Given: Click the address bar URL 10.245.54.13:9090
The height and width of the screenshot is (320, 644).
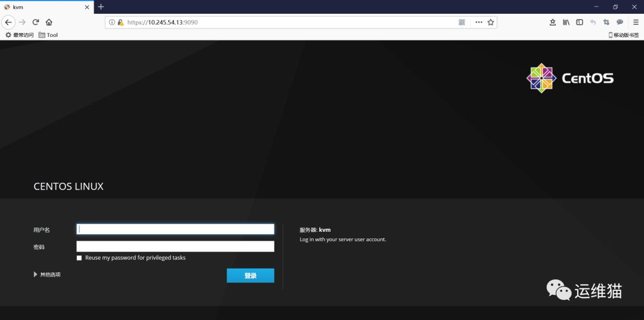Looking at the screenshot, I should point(162,22).
